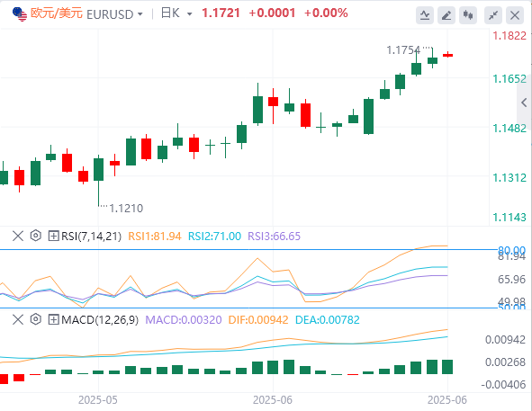Remove the RSI indicator panel
The height and width of the screenshot is (411, 532).
click(18, 236)
